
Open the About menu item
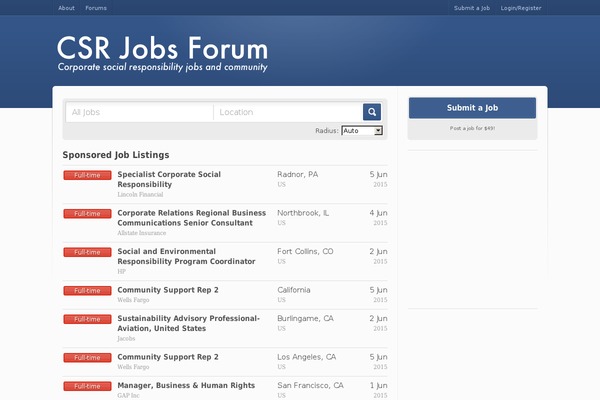[x=66, y=8]
